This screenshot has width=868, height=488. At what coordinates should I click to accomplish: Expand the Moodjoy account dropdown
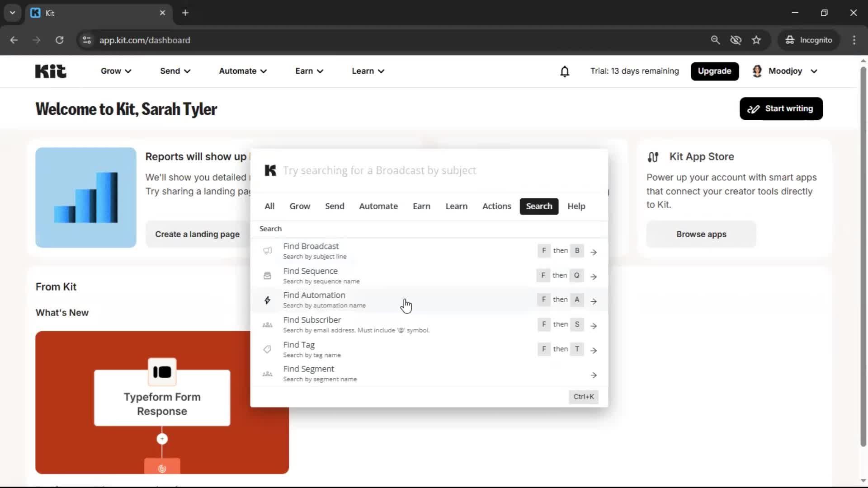814,71
